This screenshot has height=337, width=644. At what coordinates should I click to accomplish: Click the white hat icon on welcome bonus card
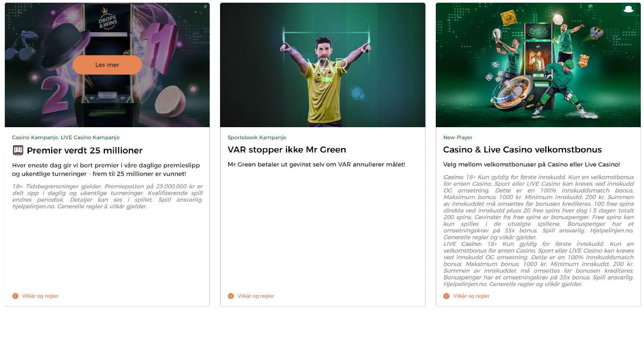pyautogui.click(x=629, y=9)
